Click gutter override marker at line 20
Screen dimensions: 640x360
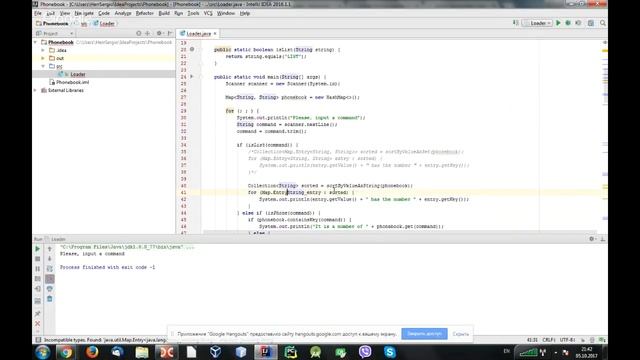tap(192, 49)
